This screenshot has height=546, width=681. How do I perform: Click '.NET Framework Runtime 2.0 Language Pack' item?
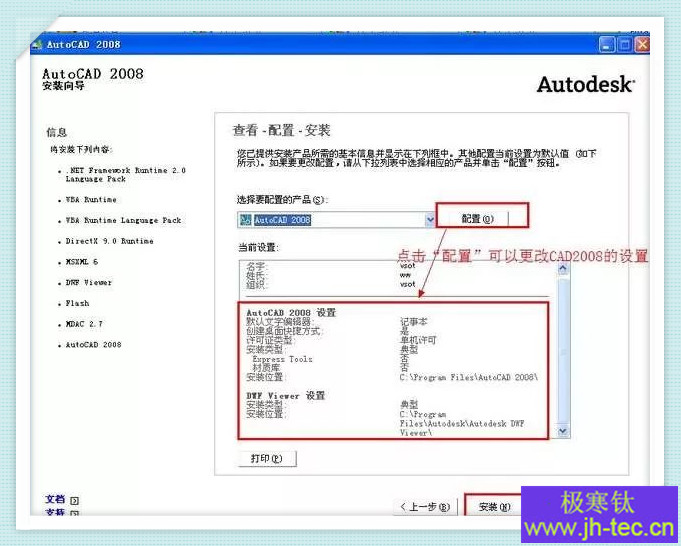pyautogui.click(x=126, y=175)
